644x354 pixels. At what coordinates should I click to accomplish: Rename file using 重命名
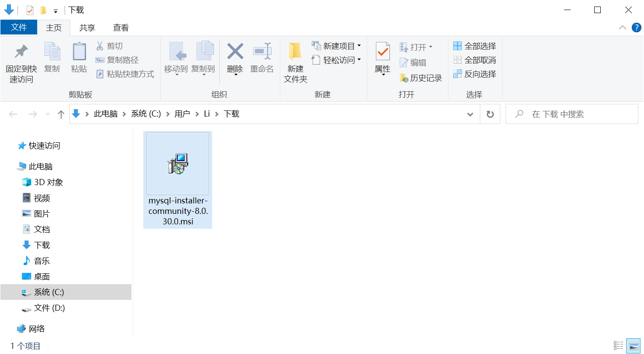(262, 58)
